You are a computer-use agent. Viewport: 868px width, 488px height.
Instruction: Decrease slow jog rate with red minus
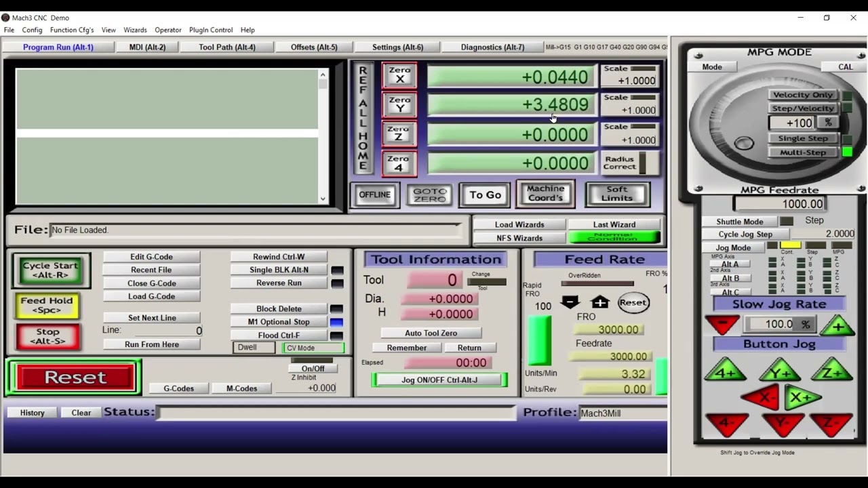(722, 325)
